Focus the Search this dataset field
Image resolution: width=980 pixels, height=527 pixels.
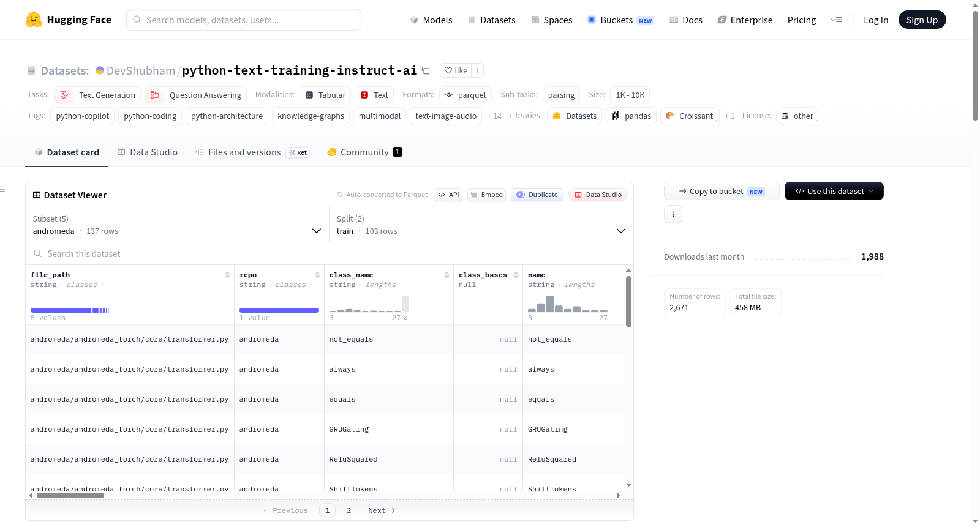330,253
